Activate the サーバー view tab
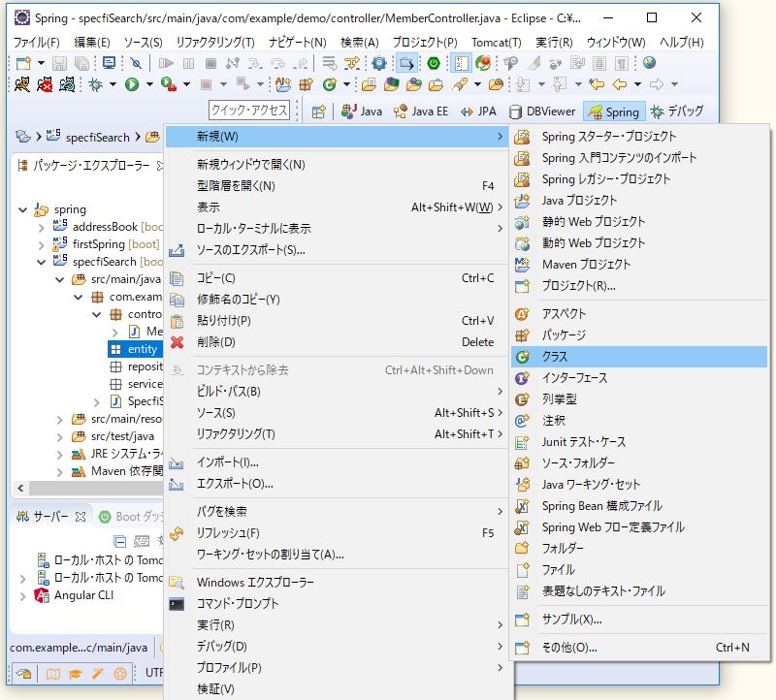 (x=50, y=517)
